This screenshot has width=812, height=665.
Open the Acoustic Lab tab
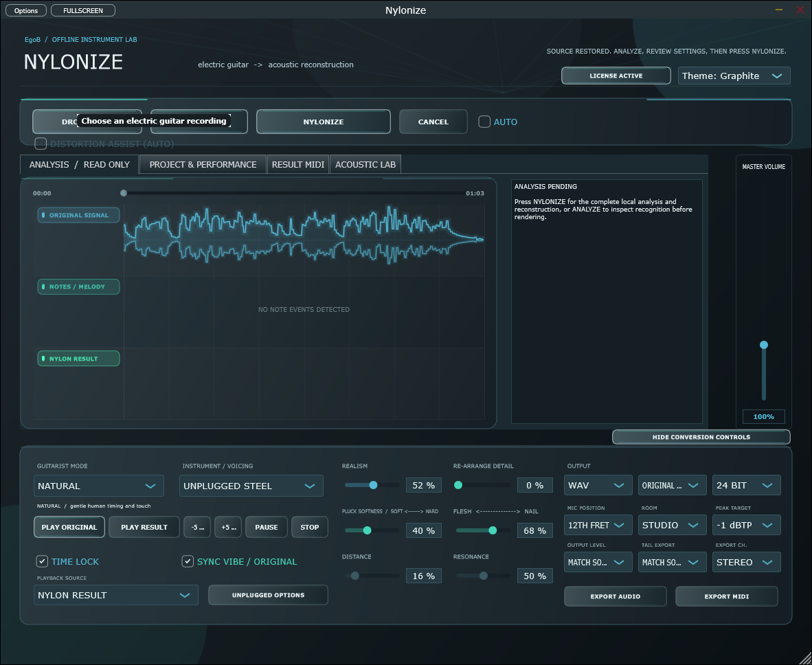[x=365, y=164]
